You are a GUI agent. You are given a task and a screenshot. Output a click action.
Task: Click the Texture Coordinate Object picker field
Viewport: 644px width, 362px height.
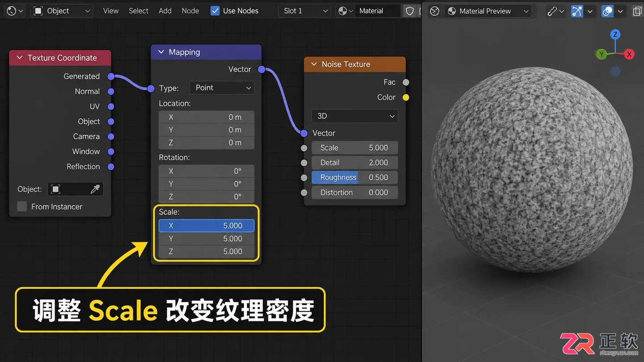[x=76, y=189]
